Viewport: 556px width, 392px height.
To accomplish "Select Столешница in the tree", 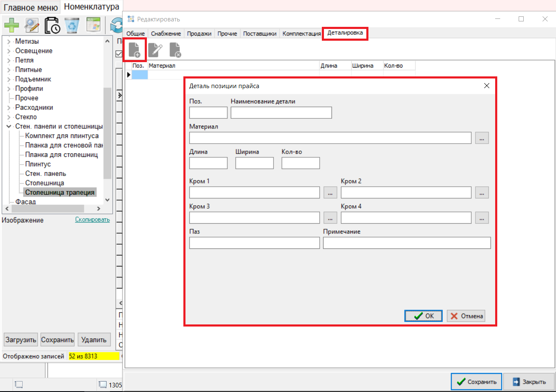I will [x=44, y=183].
